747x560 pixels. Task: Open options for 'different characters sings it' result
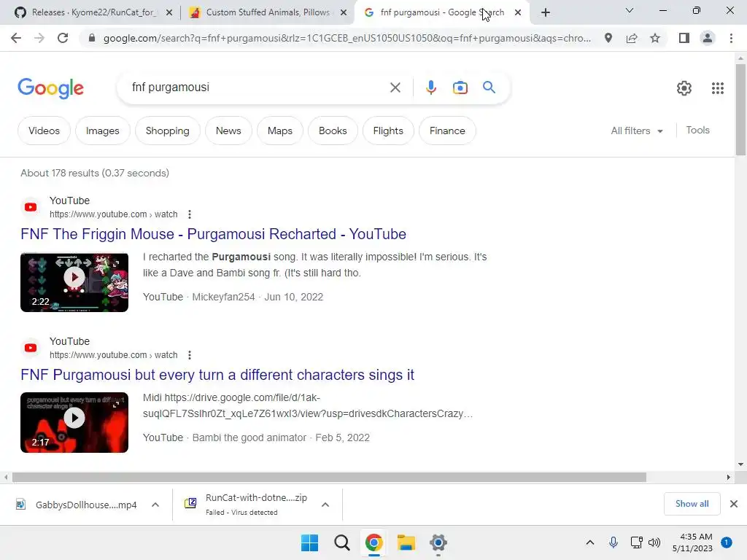coord(190,355)
